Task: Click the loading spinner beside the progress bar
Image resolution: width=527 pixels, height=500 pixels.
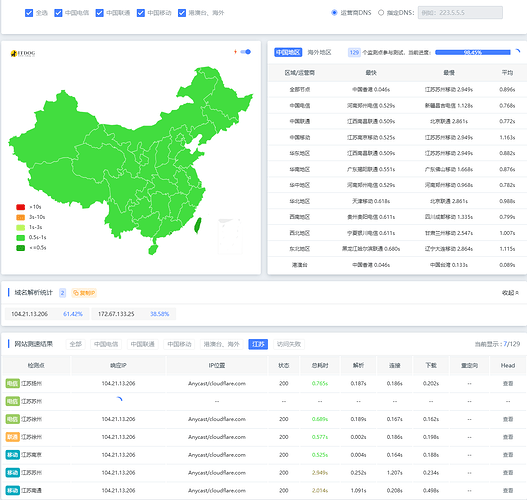Action: tap(518, 52)
